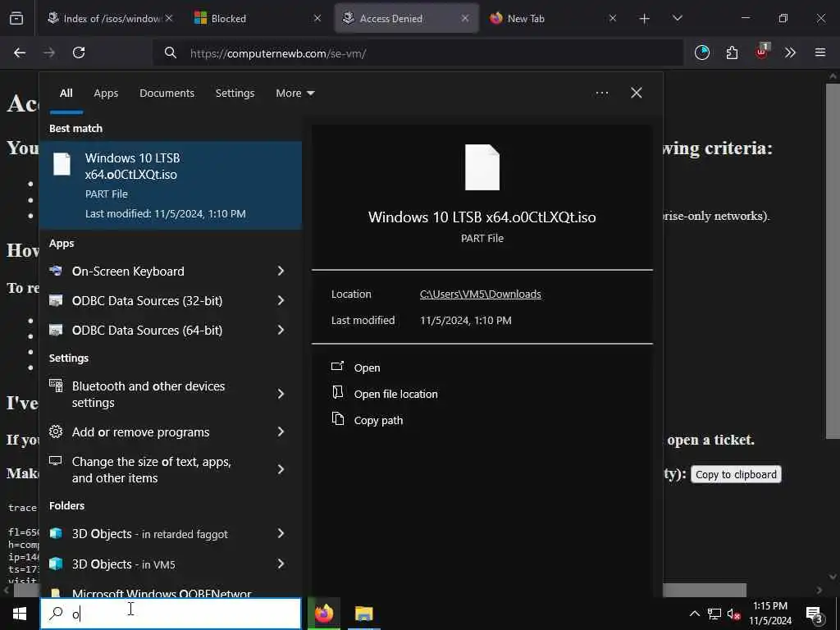Expand Add or remove programs chevron

coord(281,431)
